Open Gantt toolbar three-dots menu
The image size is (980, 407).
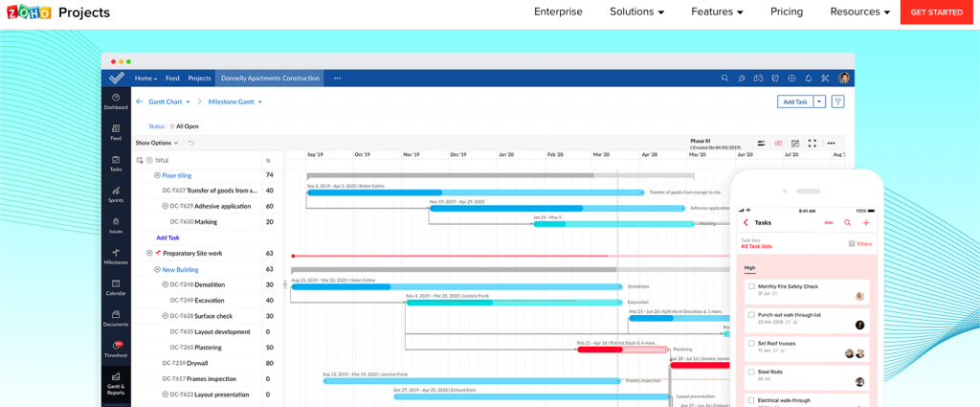coord(832,144)
